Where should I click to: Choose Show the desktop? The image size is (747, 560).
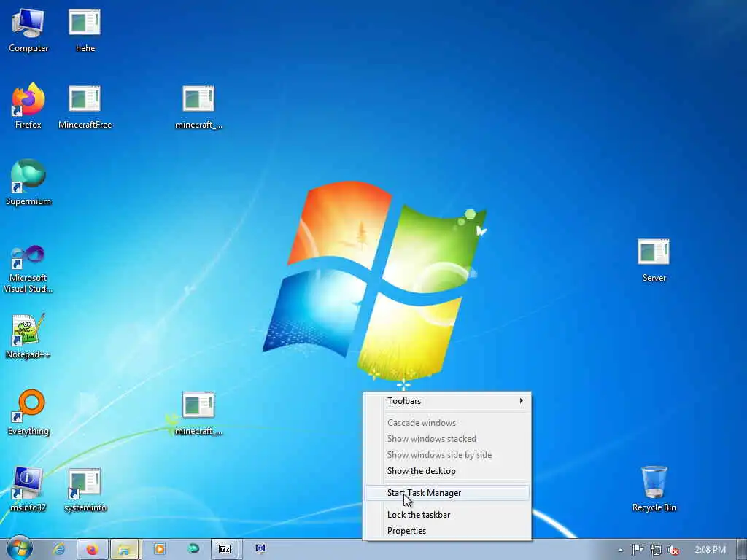point(447,471)
